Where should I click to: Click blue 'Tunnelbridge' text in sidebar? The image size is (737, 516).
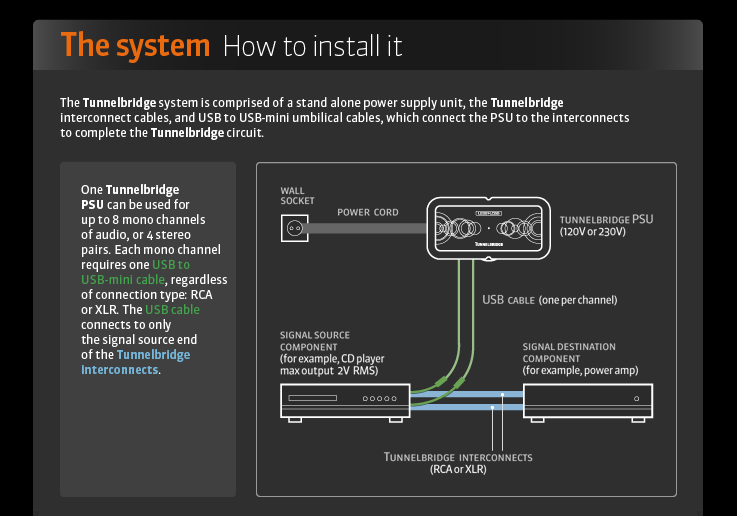click(x=154, y=355)
